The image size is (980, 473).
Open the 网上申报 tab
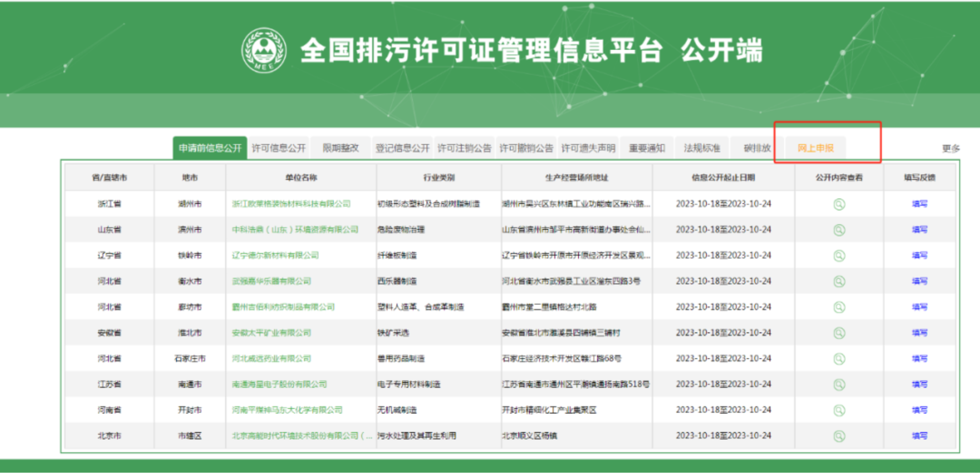tap(815, 148)
